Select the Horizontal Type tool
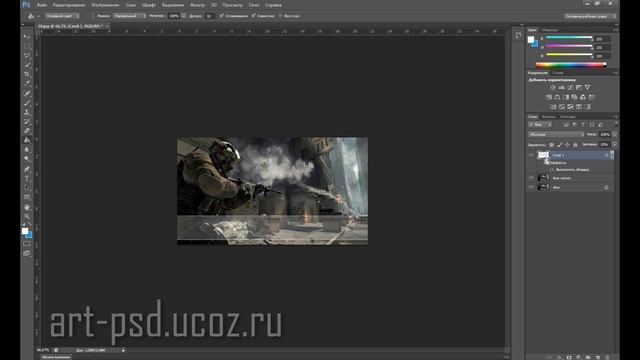The height and width of the screenshot is (360, 640). (27, 178)
